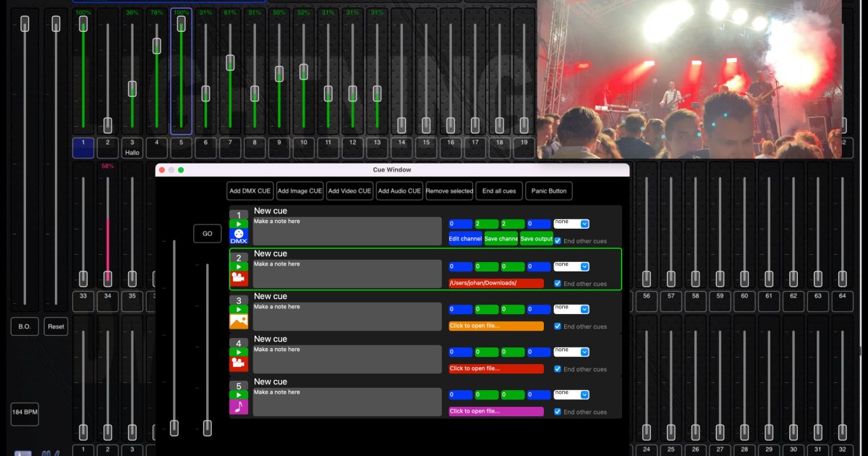Click the B.O. blackout button
The image size is (868, 456).
(x=25, y=326)
